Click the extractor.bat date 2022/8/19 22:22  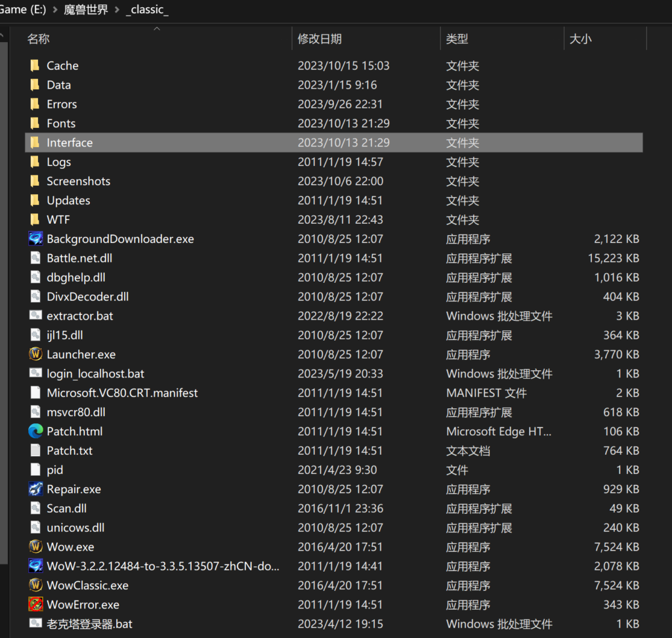(341, 316)
